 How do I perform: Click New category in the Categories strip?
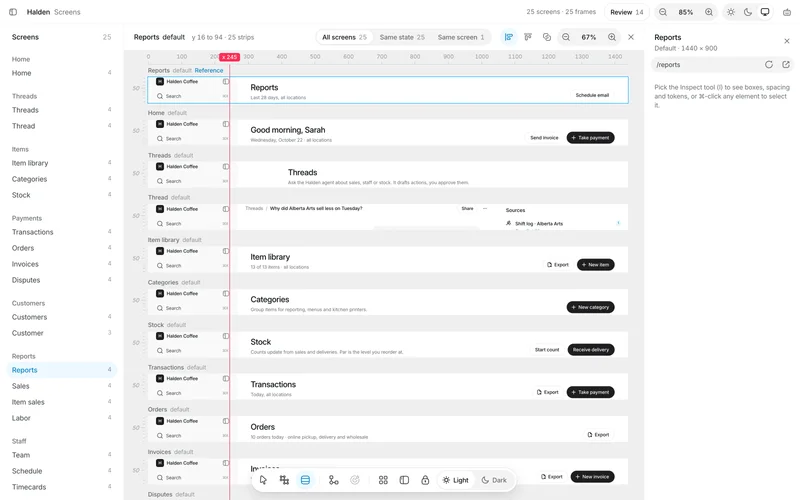[x=590, y=307]
